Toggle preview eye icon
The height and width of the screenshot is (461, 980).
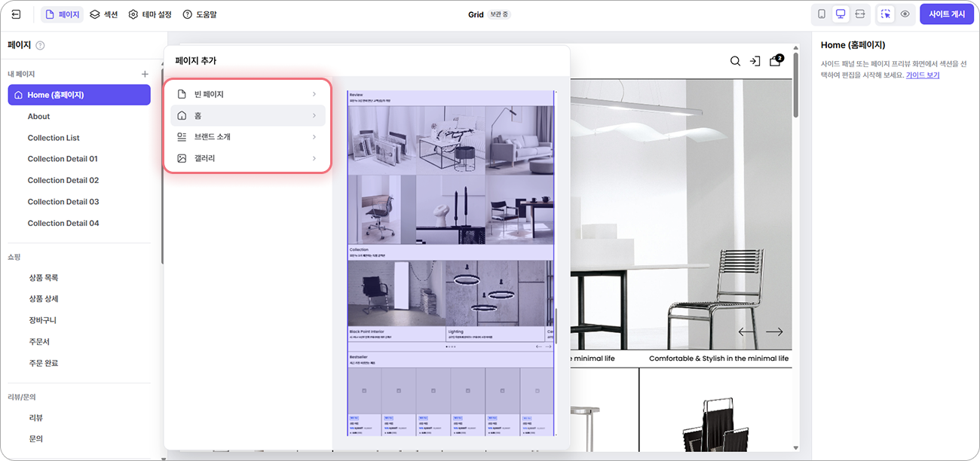tap(905, 14)
